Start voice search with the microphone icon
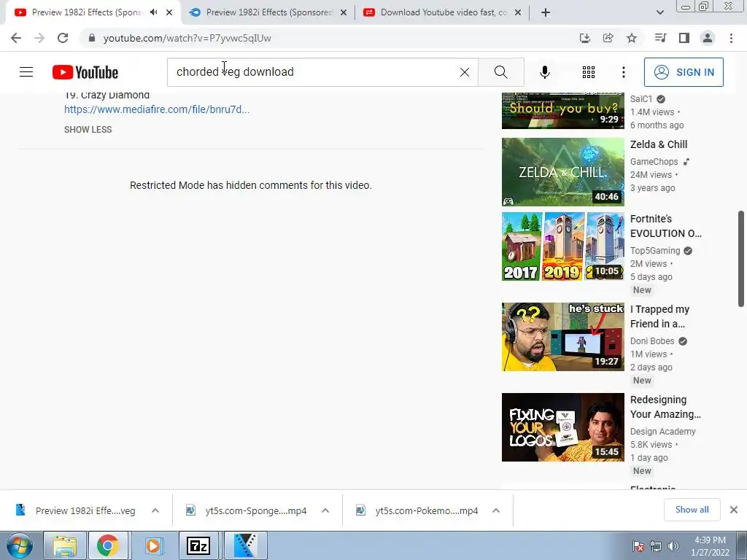 [544, 72]
